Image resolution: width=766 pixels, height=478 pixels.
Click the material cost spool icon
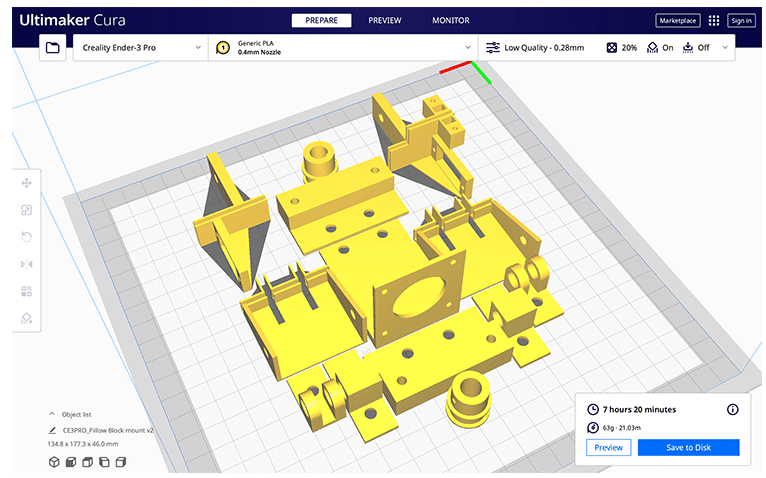pyautogui.click(x=593, y=428)
